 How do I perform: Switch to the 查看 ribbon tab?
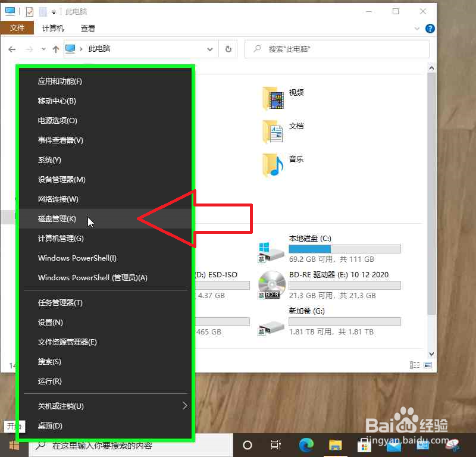pyautogui.click(x=87, y=28)
